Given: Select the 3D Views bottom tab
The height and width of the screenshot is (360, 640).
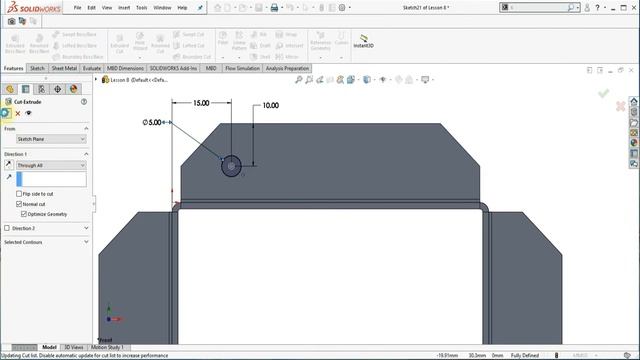Looking at the screenshot, I should pyautogui.click(x=74, y=347).
